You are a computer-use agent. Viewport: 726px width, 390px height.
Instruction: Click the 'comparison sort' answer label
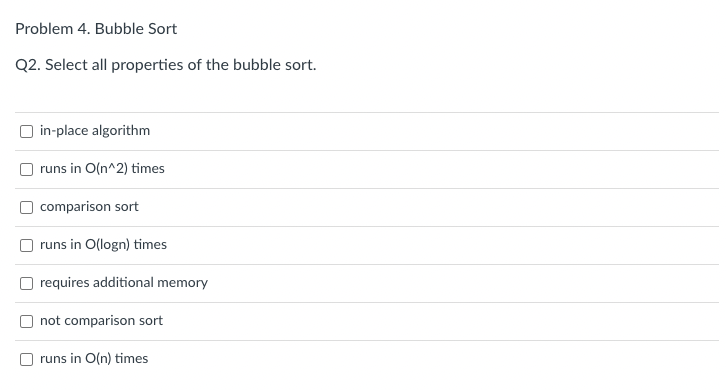tap(89, 207)
